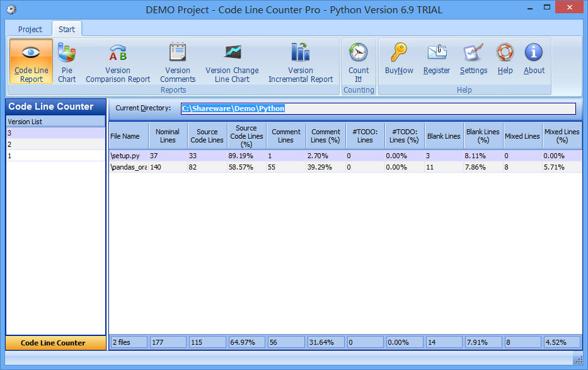Image resolution: width=588 pixels, height=370 pixels.
Task: Open the Version Comments report
Action: coord(178,62)
